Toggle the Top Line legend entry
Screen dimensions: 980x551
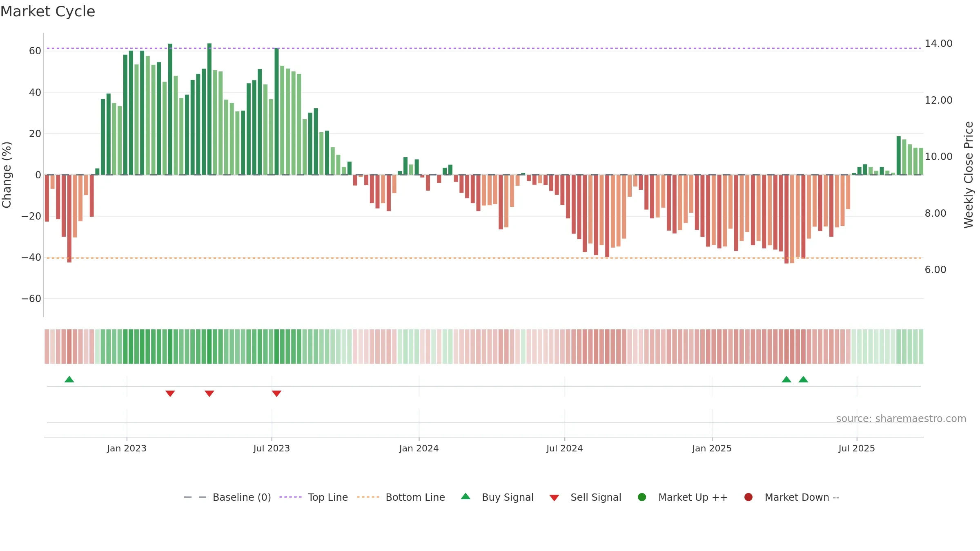coord(314,497)
